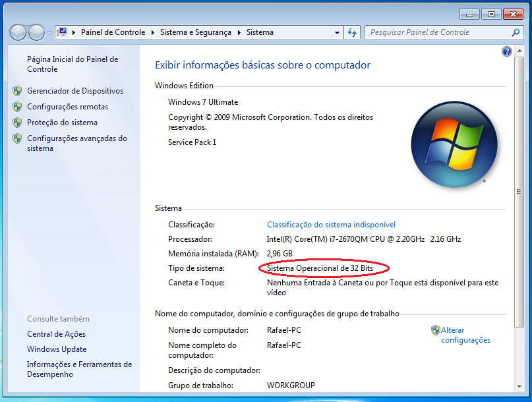
Task: Click the Windows flag logo image
Action: 454,144
